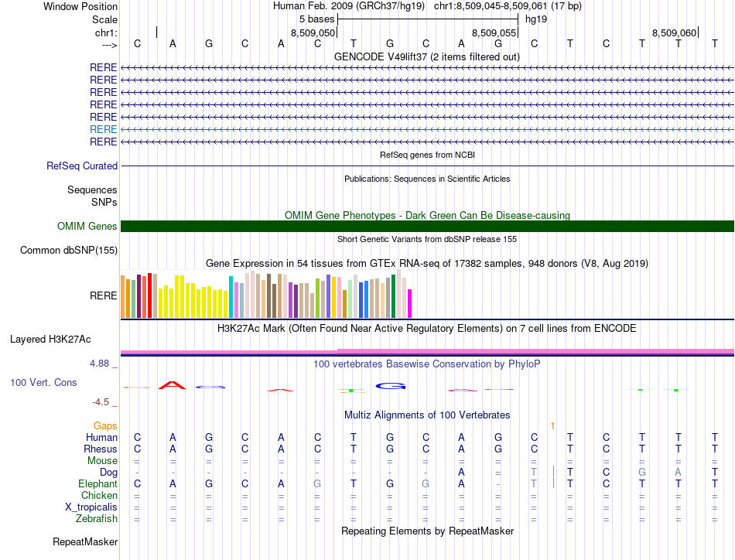Select the Elephant alignment row label
Image resolution: width=735 pixels, height=560 pixels.
[97, 483]
